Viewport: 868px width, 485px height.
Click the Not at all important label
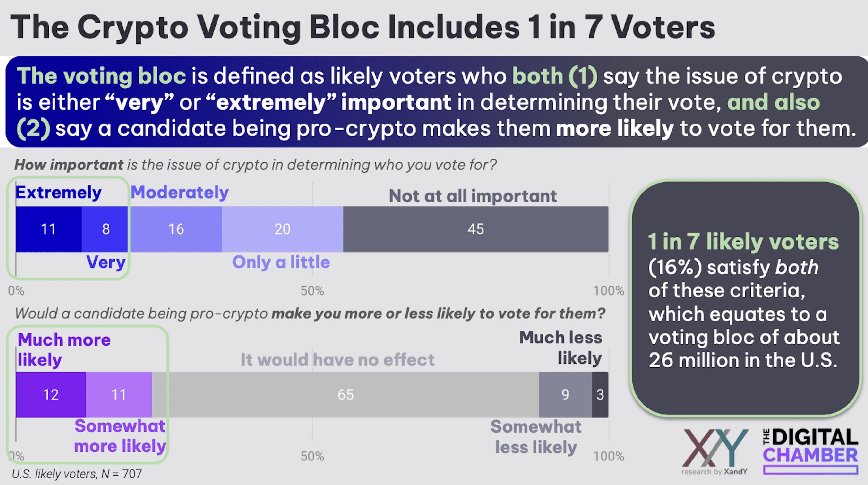(x=473, y=196)
